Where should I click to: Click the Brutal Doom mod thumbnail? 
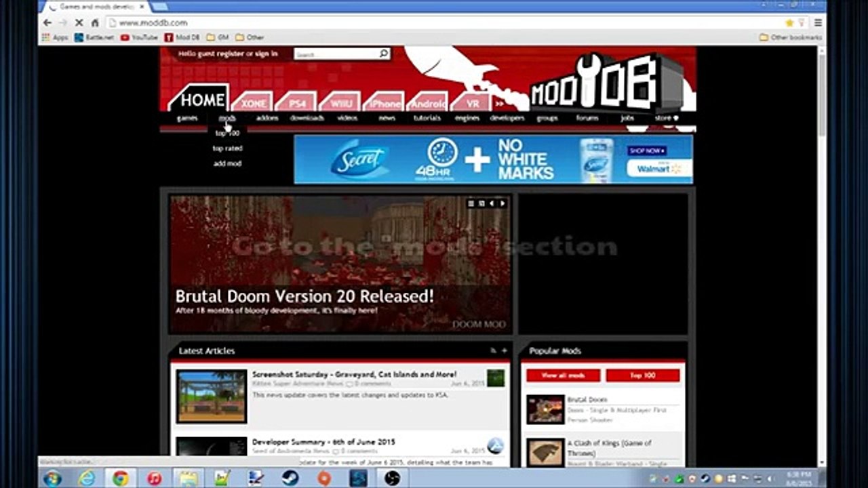tap(545, 409)
